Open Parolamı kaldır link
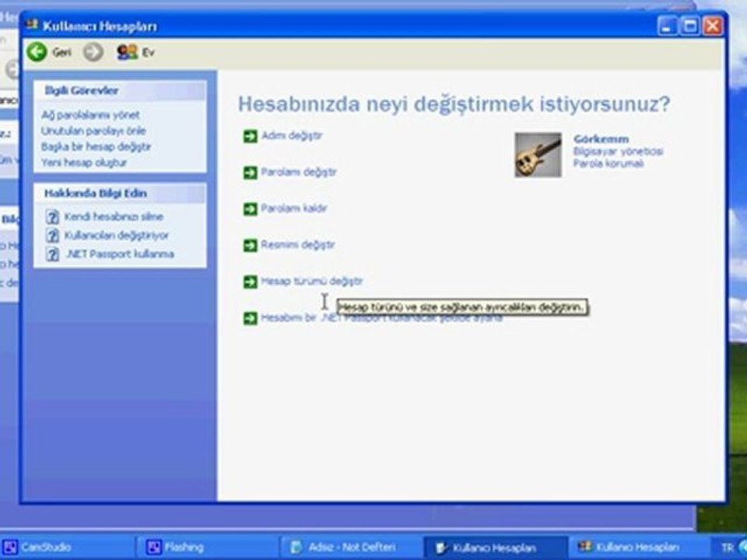Screen dimensions: 747x560 294,208
